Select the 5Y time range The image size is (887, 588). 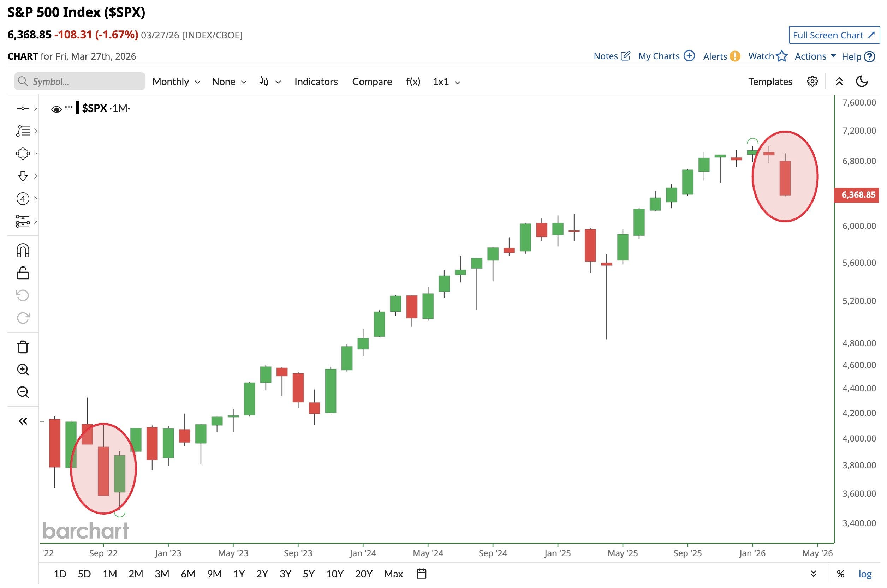click(x=308, y=574)
